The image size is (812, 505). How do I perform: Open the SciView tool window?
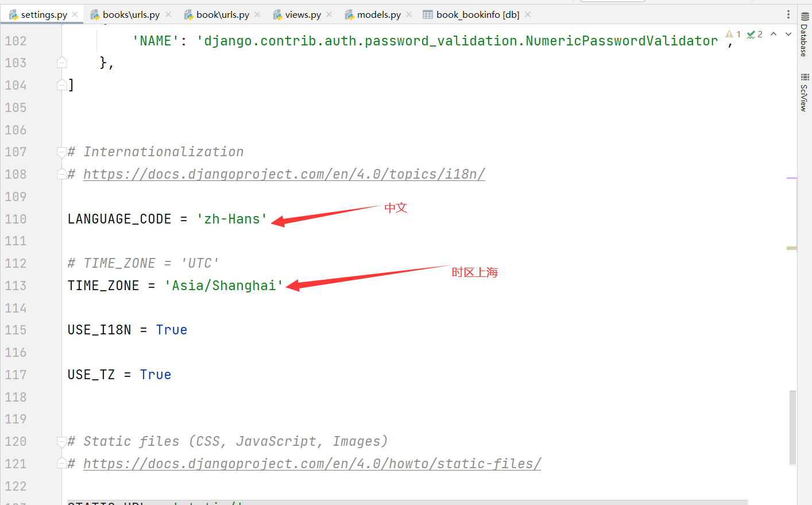(805, 92)
